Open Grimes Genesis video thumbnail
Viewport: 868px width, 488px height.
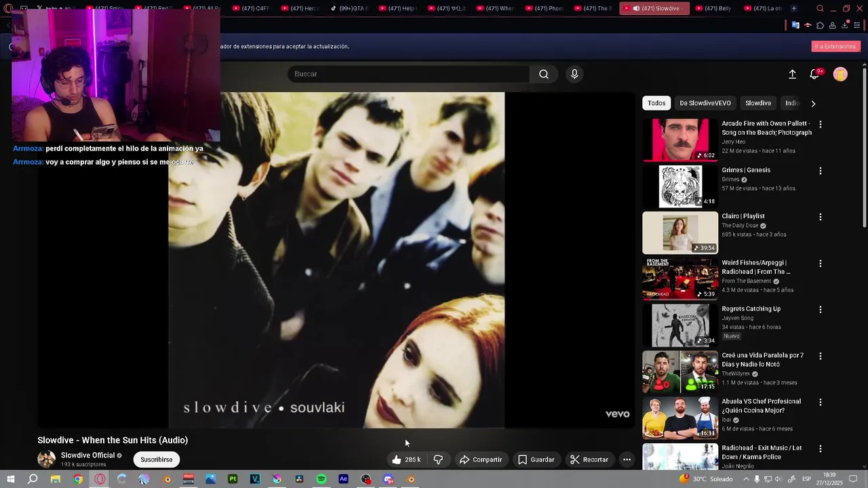680,186
